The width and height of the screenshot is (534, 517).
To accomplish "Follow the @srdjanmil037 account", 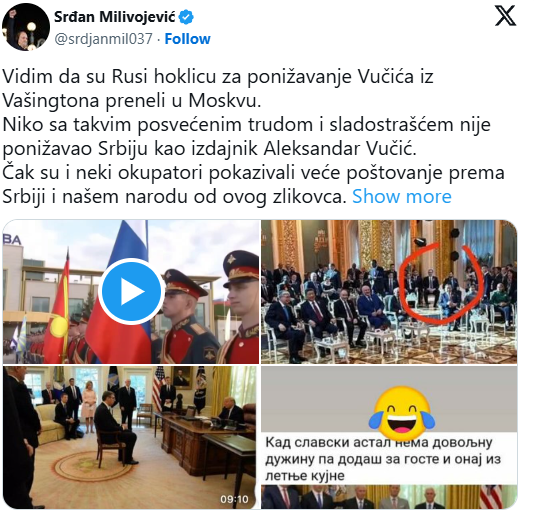I will pos(187,39).
